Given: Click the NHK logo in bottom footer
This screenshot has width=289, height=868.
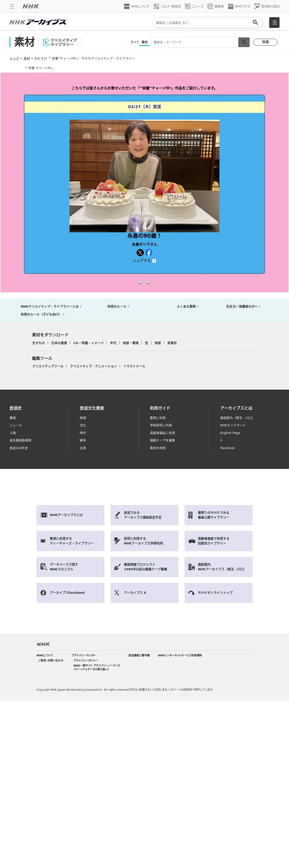Looking at the screenshot, I should 43,644.
